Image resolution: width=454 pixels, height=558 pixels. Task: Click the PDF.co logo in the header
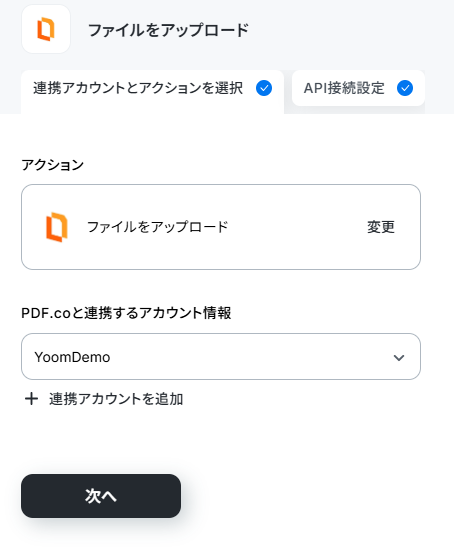(46, 29)
